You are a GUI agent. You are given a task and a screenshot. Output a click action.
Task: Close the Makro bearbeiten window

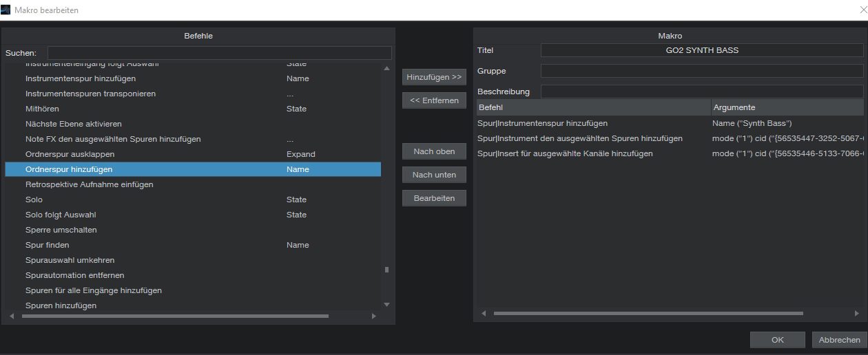pyautogui.click(x=859, y=10)
